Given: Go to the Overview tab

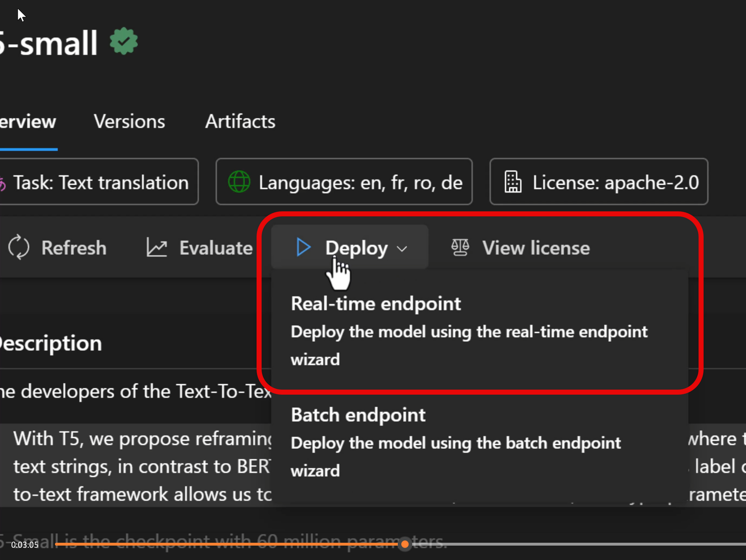Looking at the screenshot, I should pos(27,122).
